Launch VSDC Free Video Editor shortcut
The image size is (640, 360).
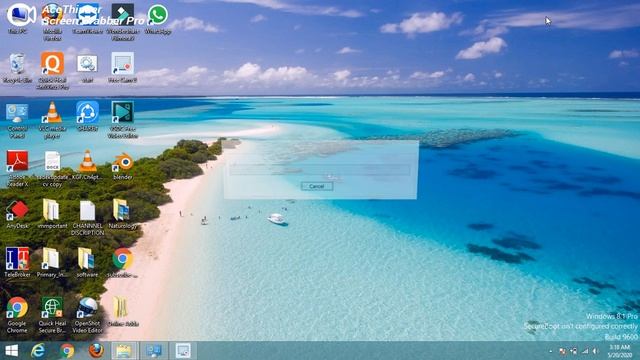(x=122, y=113)
